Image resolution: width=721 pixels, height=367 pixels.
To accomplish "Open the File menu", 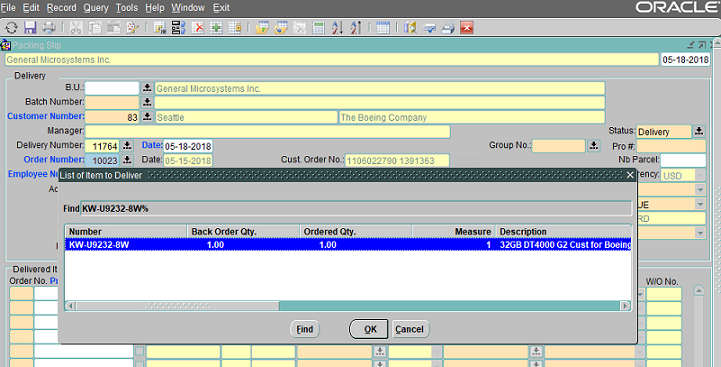I will [8, 8].
